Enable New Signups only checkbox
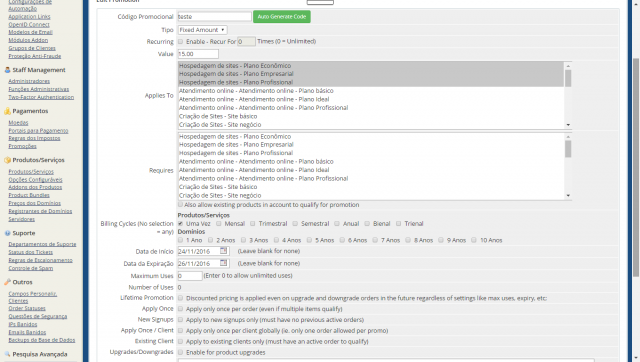This screenshot has height=362, width=640. [180, 320]
